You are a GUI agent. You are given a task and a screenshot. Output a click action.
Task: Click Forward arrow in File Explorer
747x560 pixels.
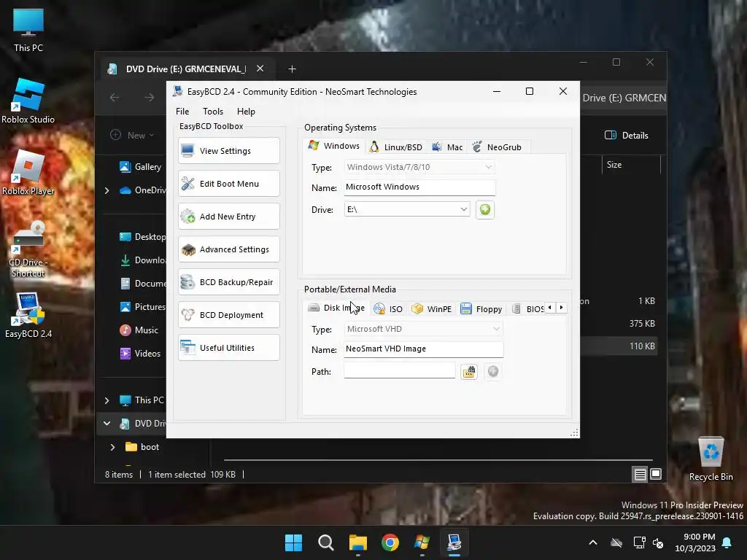[x=149, y=98]
